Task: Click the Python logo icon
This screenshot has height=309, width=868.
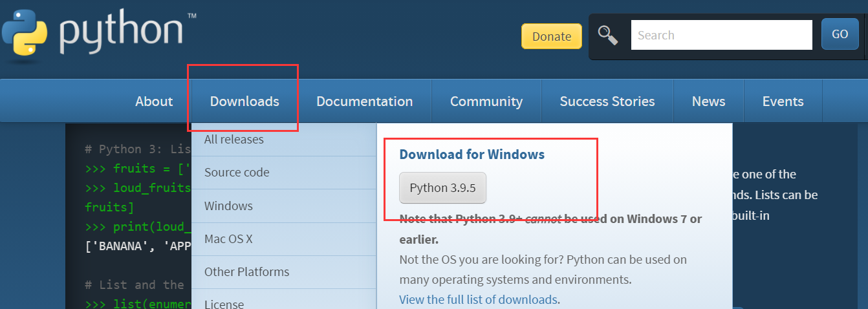Action: tap(26, 36)
